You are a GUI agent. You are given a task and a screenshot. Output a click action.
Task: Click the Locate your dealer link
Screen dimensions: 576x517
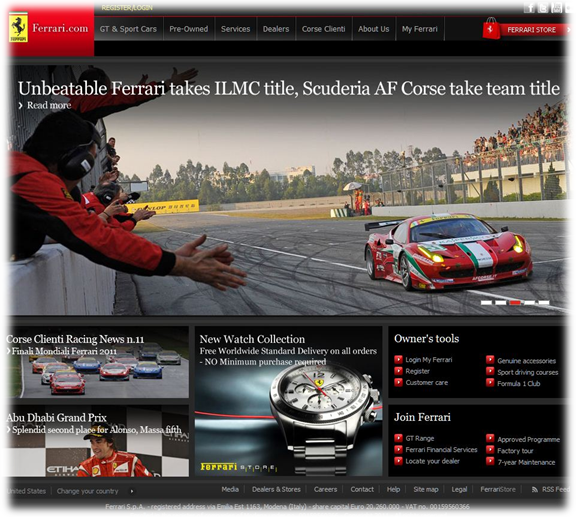tap(432, 461)
